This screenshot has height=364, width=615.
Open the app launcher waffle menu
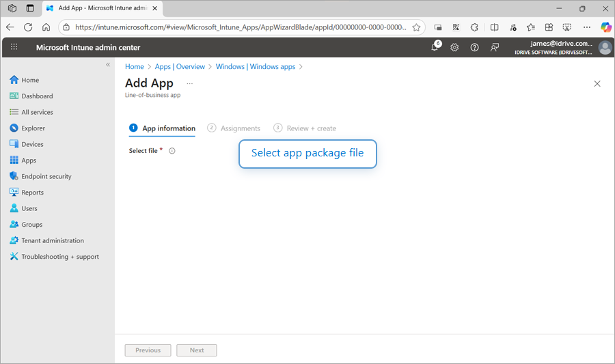tap(14, 47)
